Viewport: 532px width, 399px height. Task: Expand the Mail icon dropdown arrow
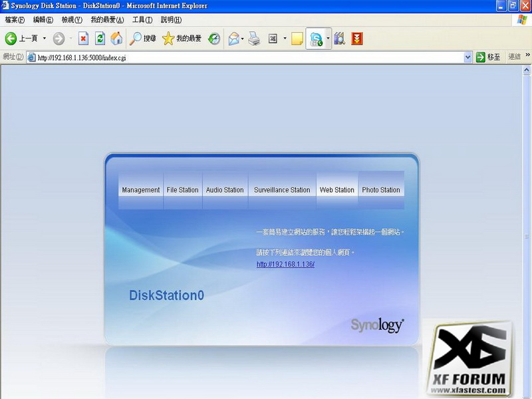[242, 39]
